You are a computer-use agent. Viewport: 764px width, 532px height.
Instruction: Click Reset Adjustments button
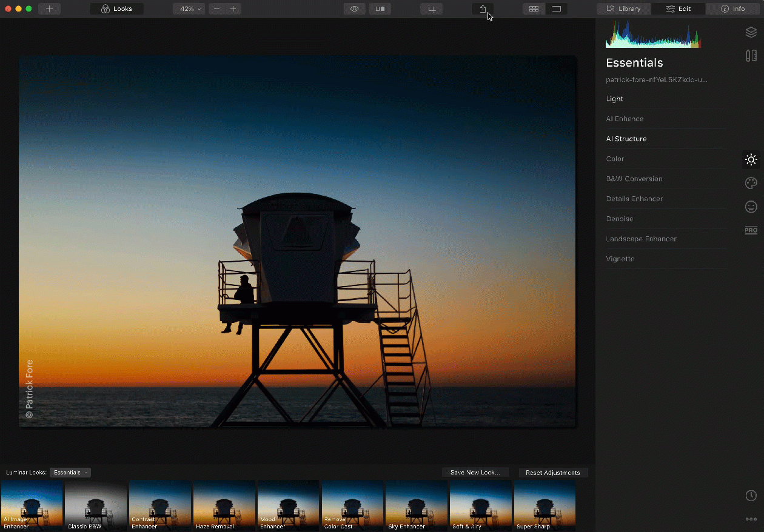[552, 473]
